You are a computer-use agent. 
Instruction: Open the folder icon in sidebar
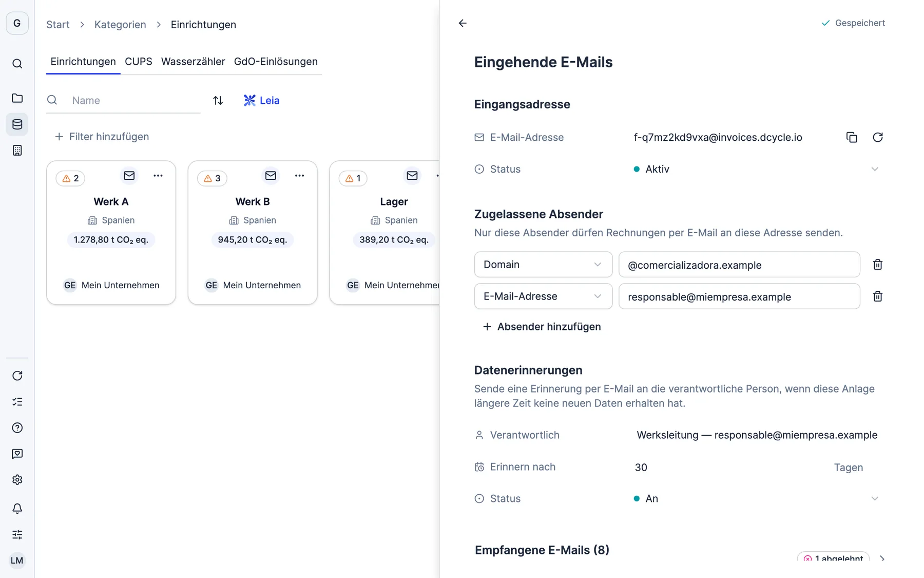pyautogui.click(x=17, y=98)
